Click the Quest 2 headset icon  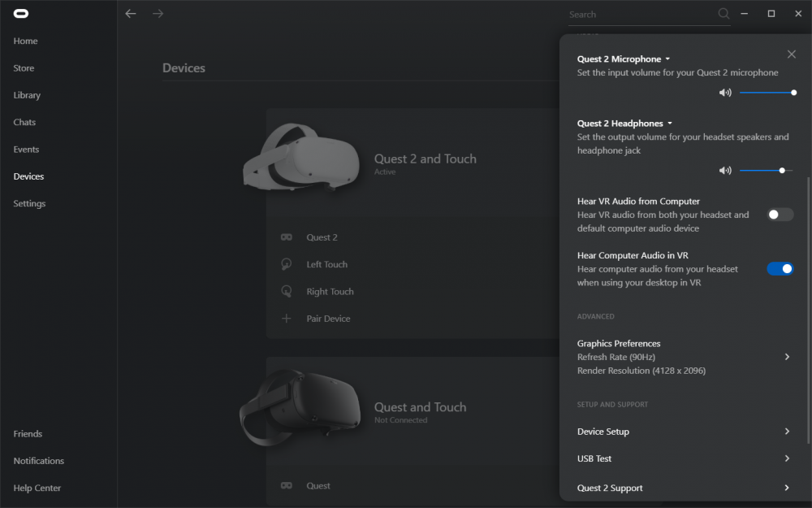[287, 237]
